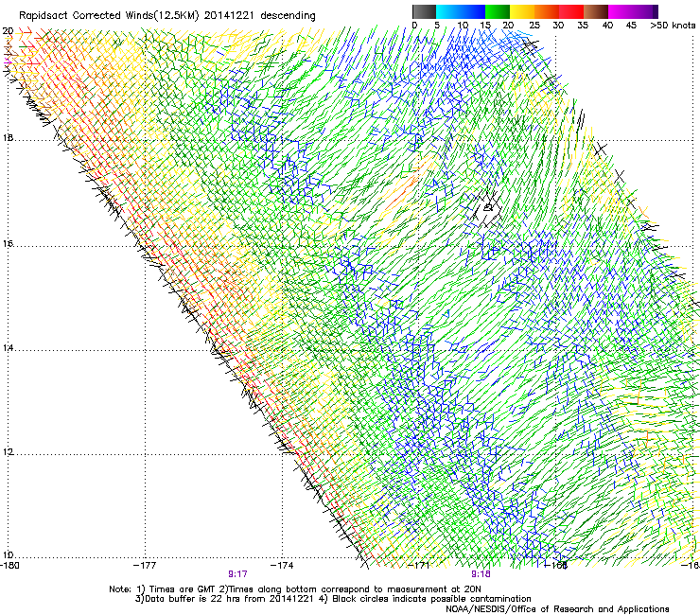
Task: Click the brown 35-40 knots legend swatch
Action: click(x=596, y=11)
